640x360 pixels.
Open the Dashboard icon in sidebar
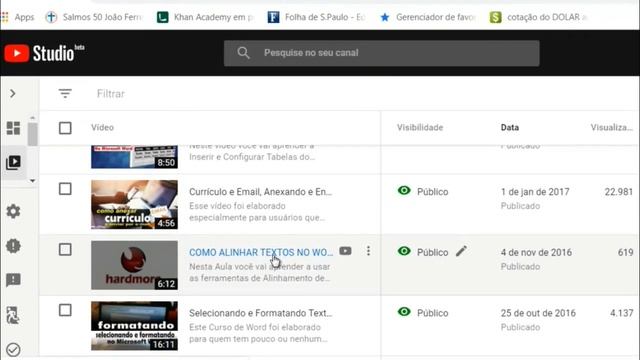click(x=13, y=128)
